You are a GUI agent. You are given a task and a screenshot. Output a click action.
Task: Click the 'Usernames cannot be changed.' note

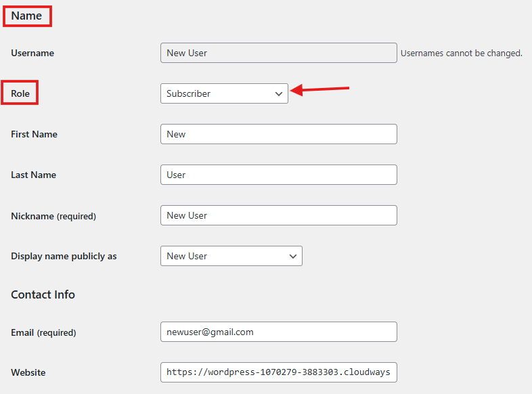point(461,53)
